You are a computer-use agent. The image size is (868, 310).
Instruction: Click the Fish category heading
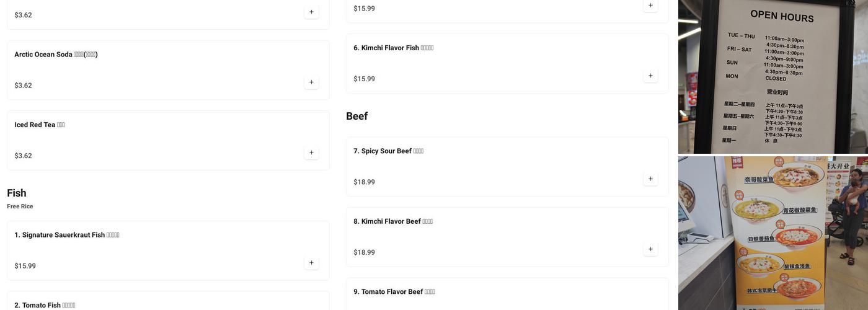coord(17,193)
